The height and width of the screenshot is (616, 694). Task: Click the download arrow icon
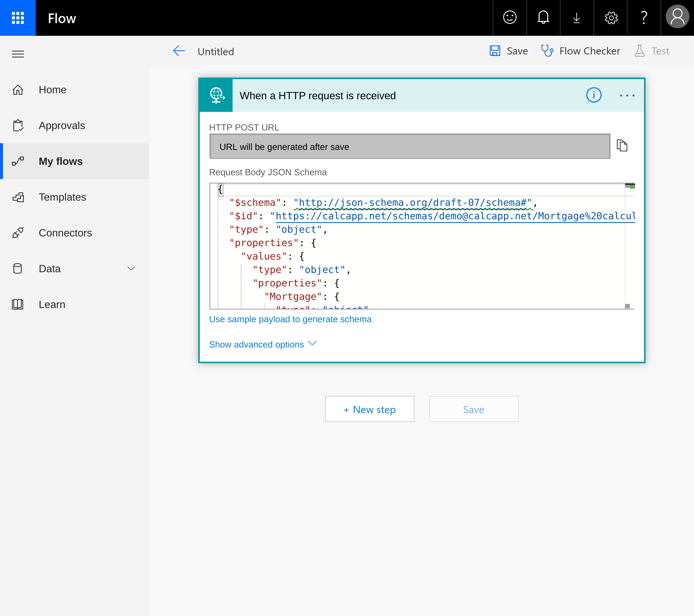577,18
